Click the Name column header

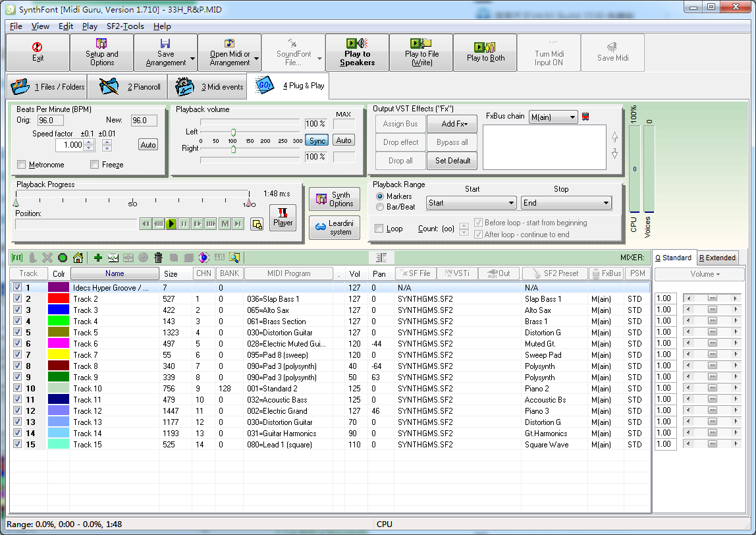tap(115, 273)
